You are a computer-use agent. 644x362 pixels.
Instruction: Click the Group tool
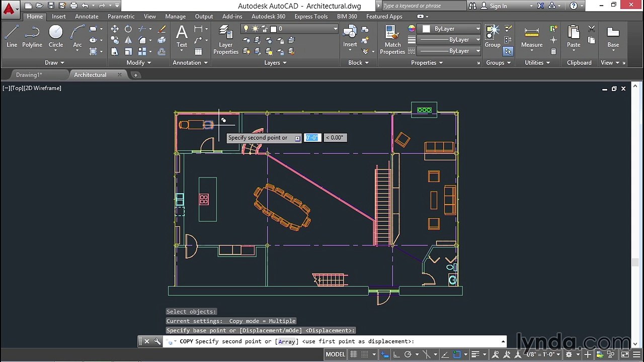[493, 37]
